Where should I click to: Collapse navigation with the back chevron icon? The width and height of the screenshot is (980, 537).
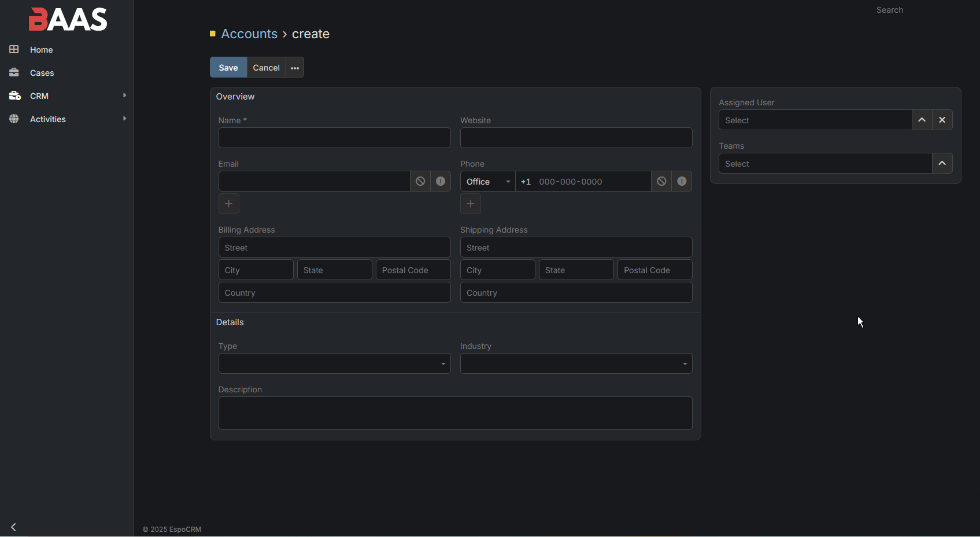pos(13,527)
